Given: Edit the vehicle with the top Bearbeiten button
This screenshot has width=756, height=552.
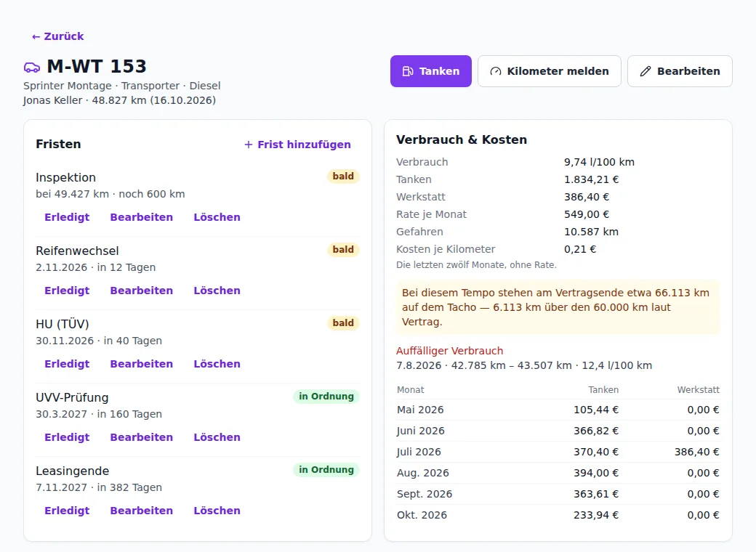Looking at the screenshot, I should (680, 71).
